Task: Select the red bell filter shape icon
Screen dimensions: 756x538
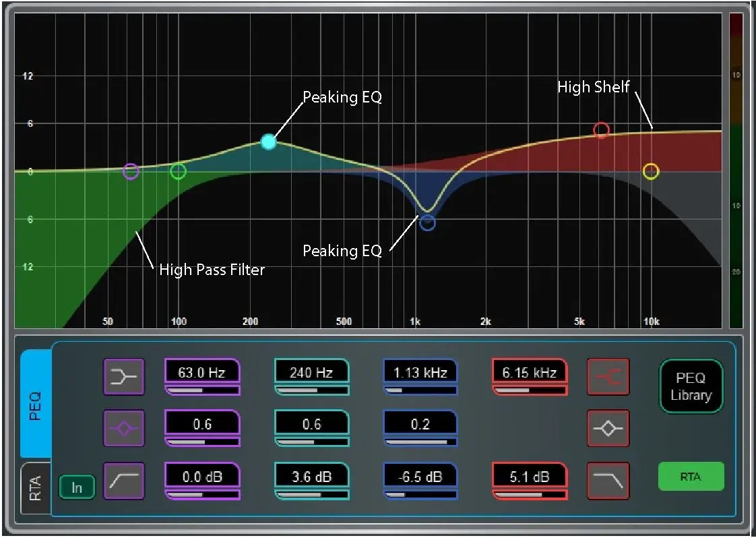Action: (608, 428)
